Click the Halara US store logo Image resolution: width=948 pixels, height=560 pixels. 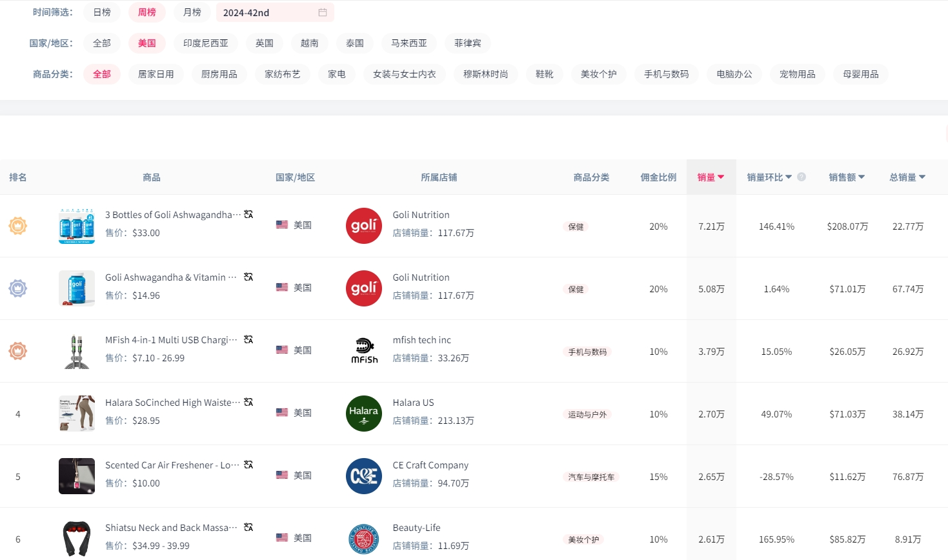[x=364, y=414]
